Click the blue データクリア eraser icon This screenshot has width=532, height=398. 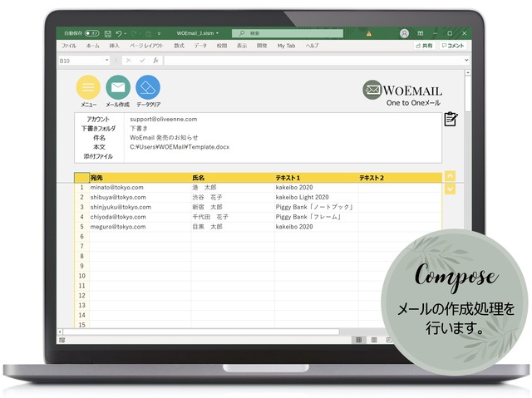[148, 87]
